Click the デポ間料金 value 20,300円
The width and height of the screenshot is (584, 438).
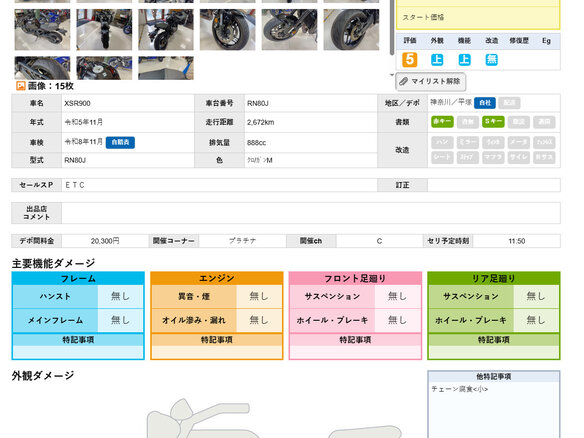(x=105, y=241)
